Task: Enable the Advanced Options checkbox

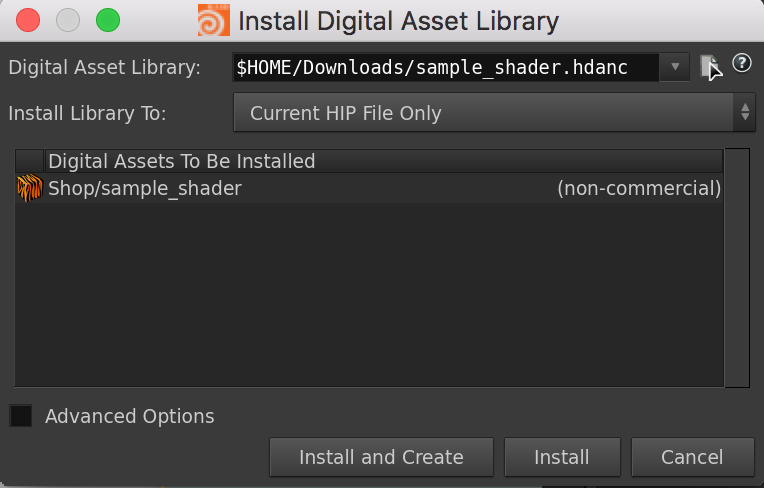Action: click(21, 416)
